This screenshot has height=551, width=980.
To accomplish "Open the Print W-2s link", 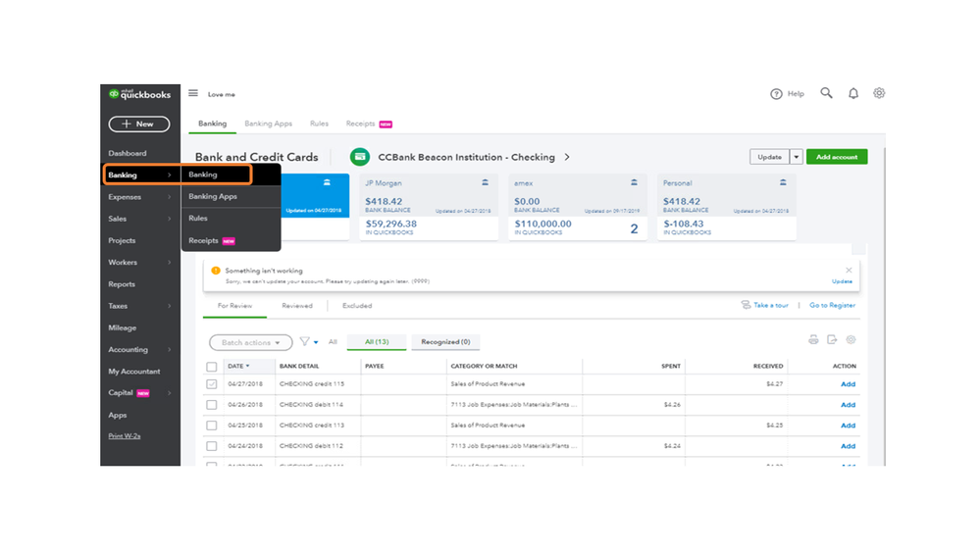I will (125, 436).
